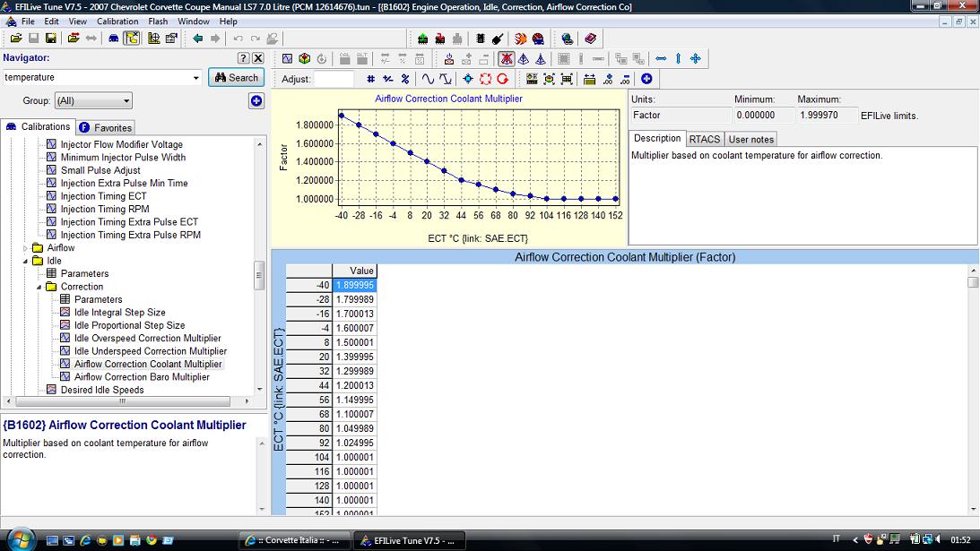This screenshot has height=551, width=980.
Task: Click the purple help book icon
Action: (x=590, y=39)
